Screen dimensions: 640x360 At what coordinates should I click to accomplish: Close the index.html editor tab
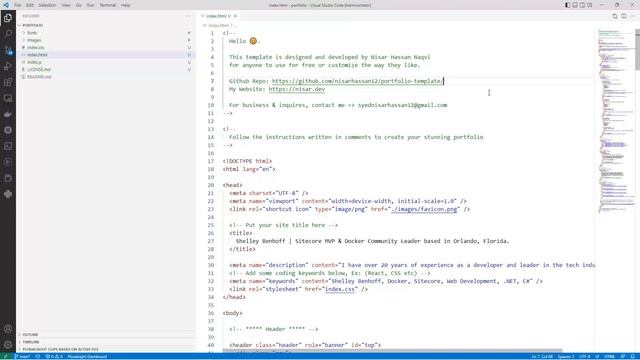click(236, 16)
